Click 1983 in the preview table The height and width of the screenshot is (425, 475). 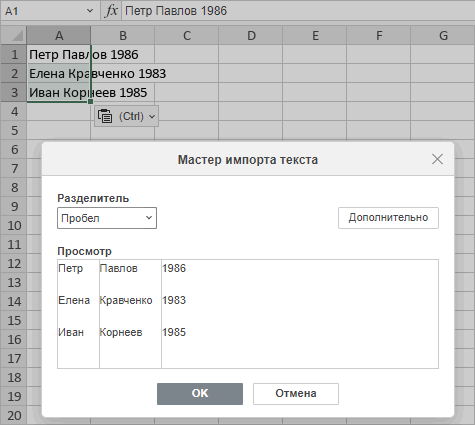click(174, 300)
